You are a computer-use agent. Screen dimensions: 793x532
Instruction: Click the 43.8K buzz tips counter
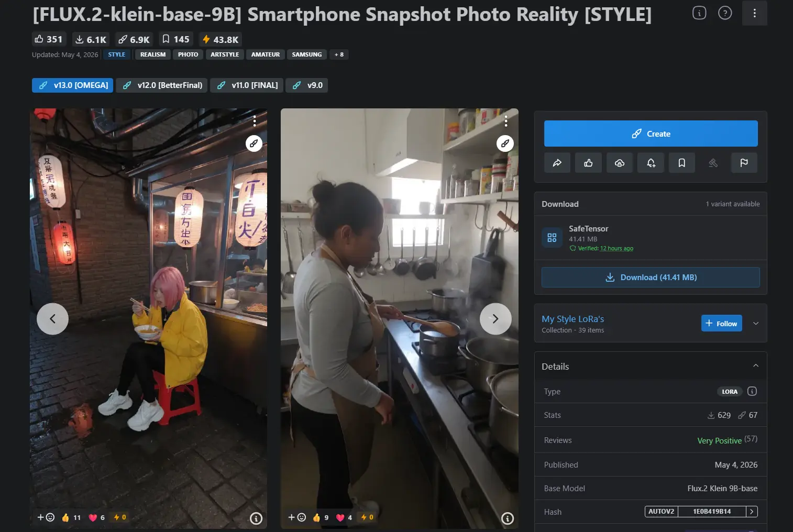click(x=220, y=39)
